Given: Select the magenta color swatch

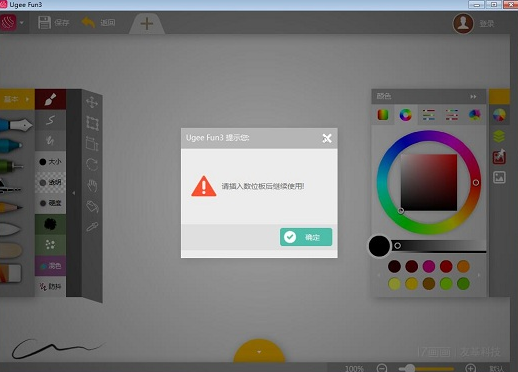Looking at the screenshot, I should [x=429, y=266].
